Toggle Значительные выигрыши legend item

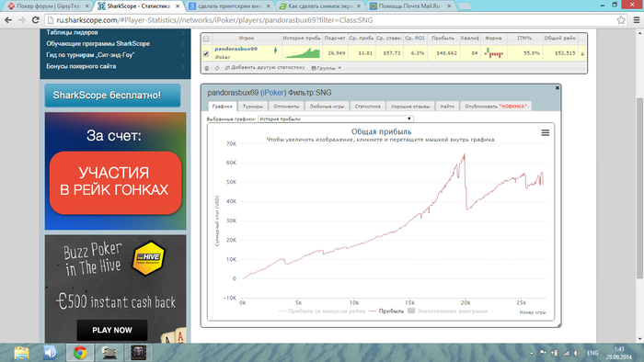448,311
